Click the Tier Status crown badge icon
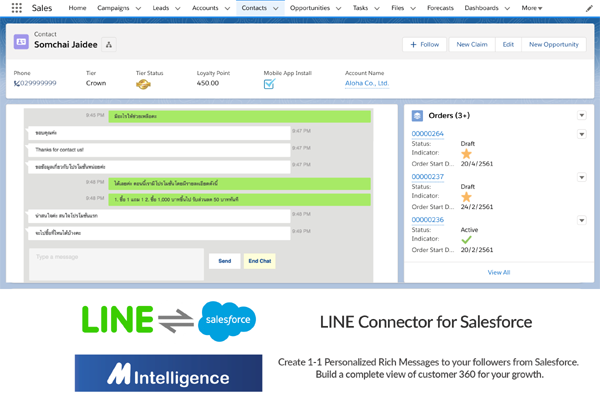Viewport: 600px width, 398px height. 143,84
